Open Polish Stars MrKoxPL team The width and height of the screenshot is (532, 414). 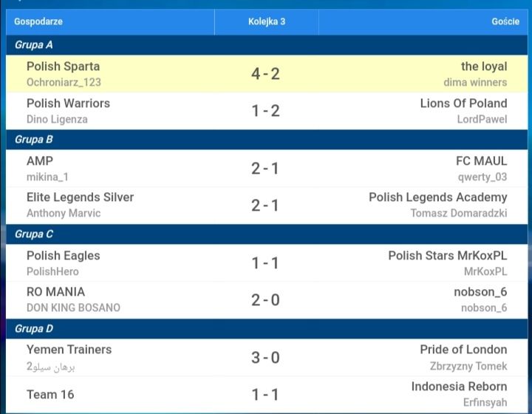pyautogui.click(x=448, y=256)
